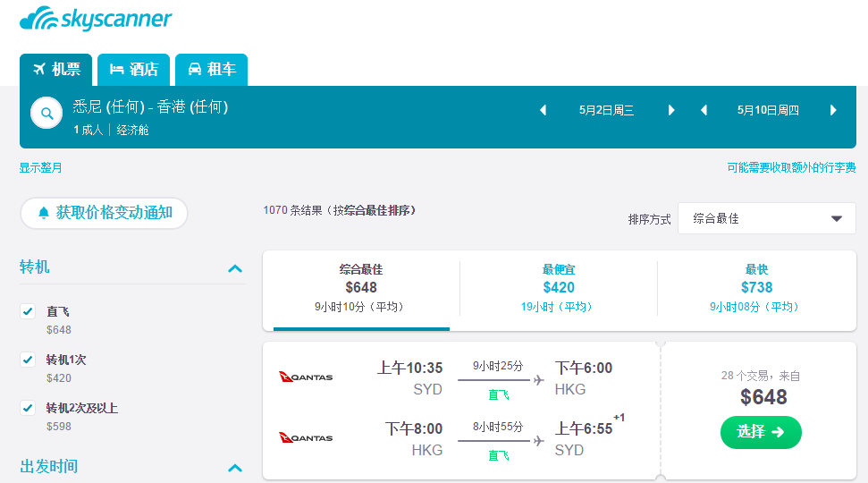Click 获取价格变动通知 price alert button
868x483 pixels.
coord(104,213)
